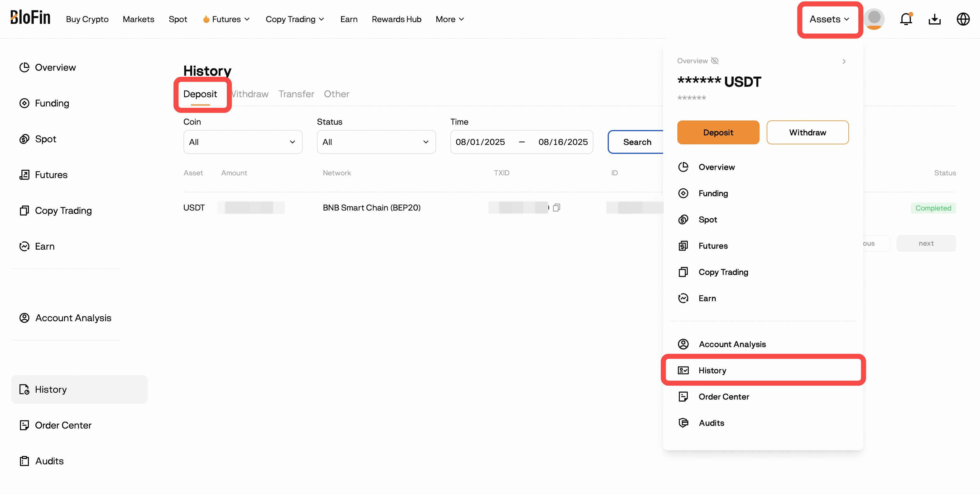The image size is (980, 495).
Task: Select the Funding icon in the sidebar
Action: [x=24, y=103]
